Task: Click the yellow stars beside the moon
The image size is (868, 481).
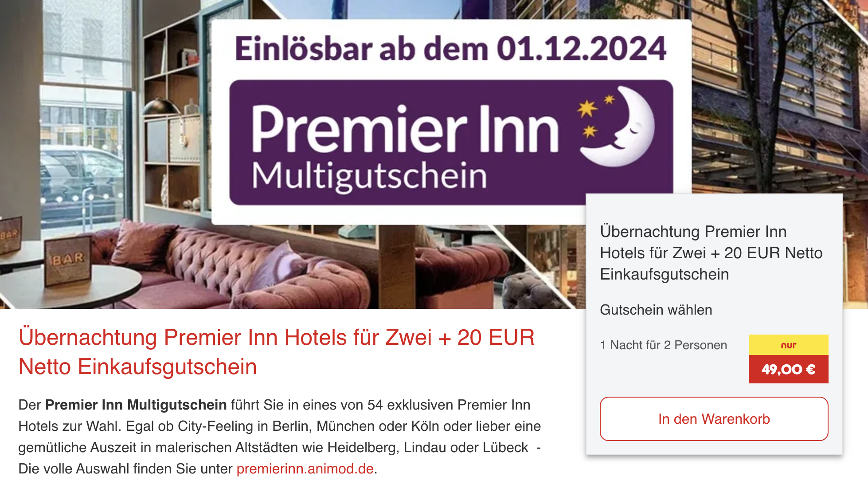Action: pyautogui.click(x=593, y=116)
